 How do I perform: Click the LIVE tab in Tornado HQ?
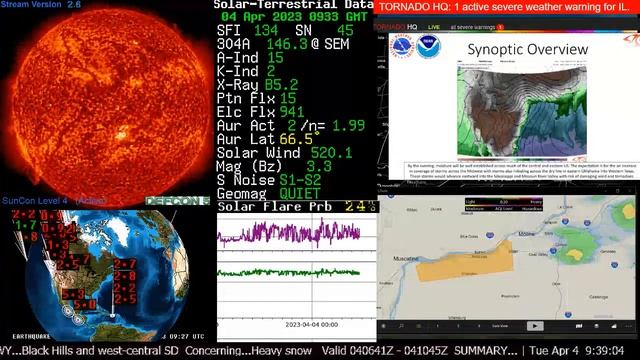[x=433, y=27]
